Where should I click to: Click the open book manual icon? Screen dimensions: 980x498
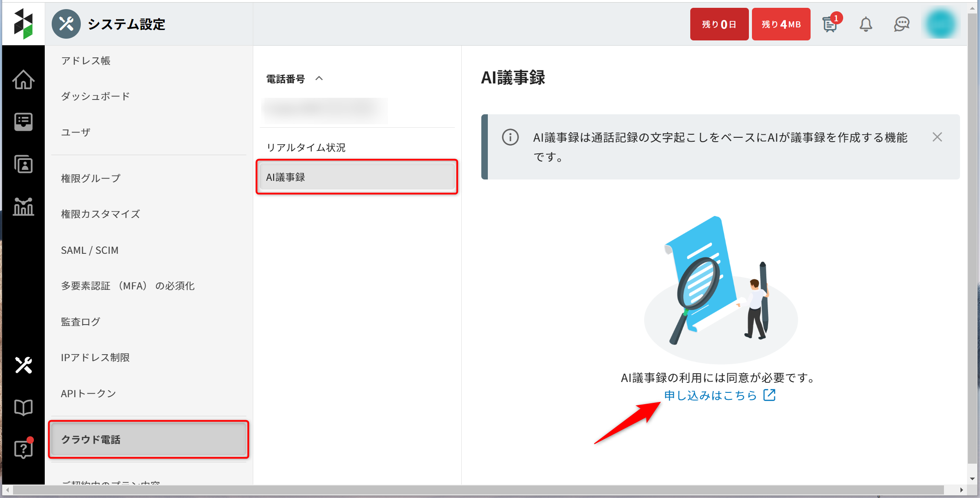tap(23, 408)
